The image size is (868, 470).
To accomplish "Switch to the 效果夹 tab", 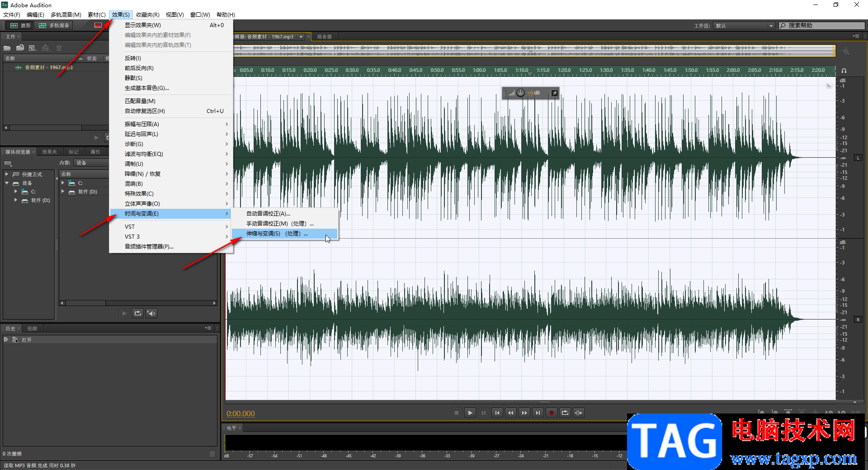I will [x=49, y=152].
